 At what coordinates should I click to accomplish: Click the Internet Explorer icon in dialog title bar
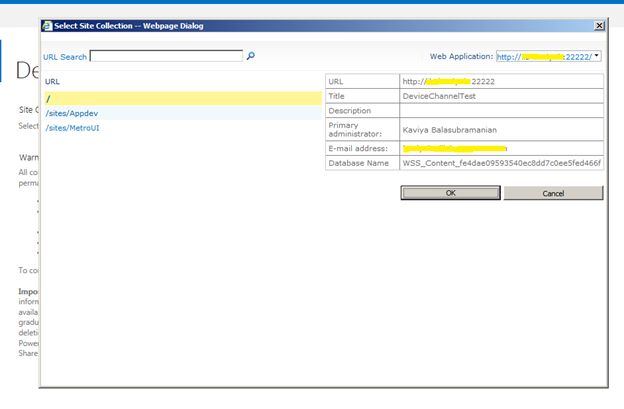point(47,26)
